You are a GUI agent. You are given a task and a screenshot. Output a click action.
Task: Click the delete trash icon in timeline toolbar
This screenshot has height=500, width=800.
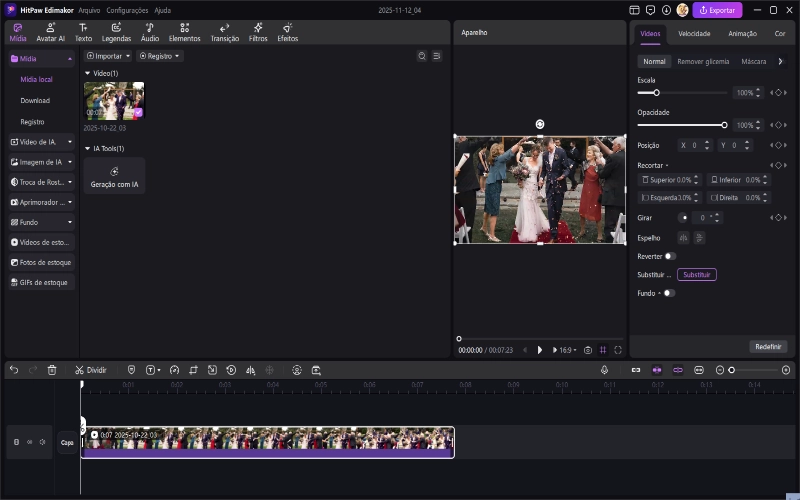point(52,370)
